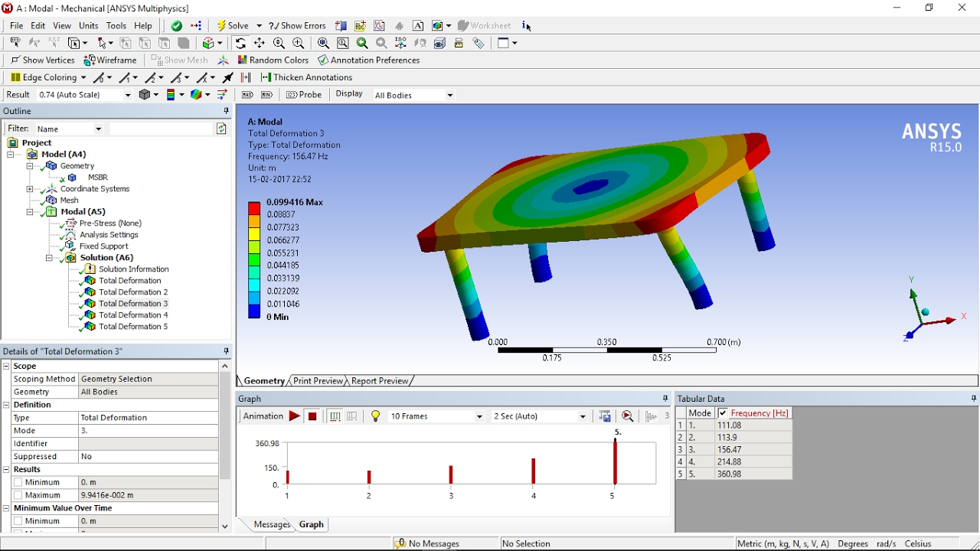
Task: Expand the Coordinate Systems tree node
Action: point(30,189)
